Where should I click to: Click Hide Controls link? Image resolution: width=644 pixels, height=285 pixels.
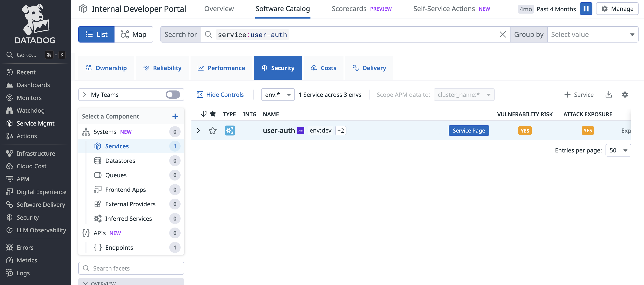tap(220, 95)
